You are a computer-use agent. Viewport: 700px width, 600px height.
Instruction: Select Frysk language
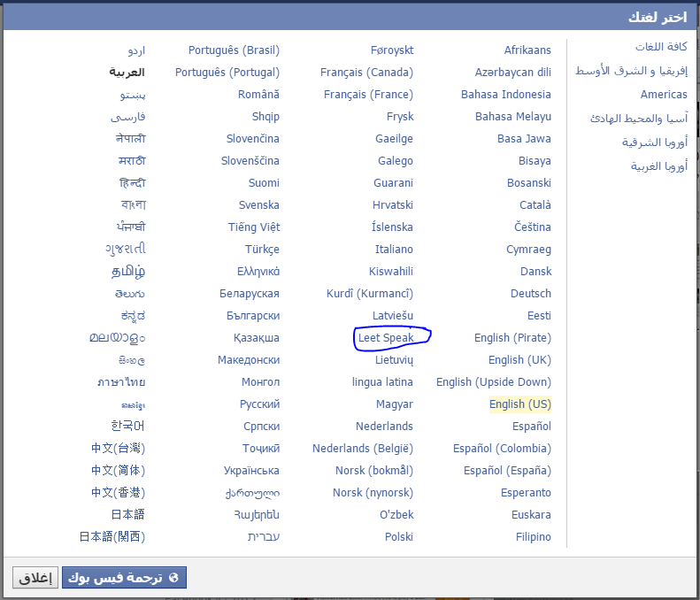400,117
